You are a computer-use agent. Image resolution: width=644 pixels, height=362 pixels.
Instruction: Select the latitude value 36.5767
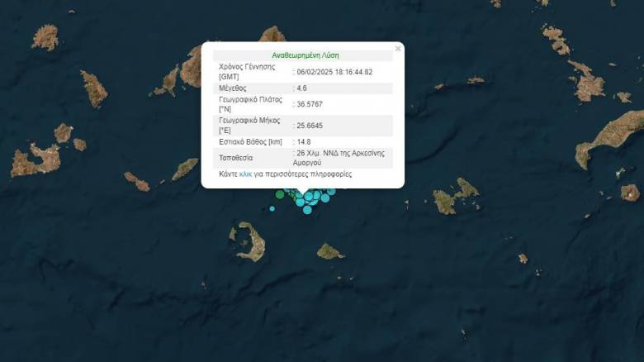coord(310,104)
